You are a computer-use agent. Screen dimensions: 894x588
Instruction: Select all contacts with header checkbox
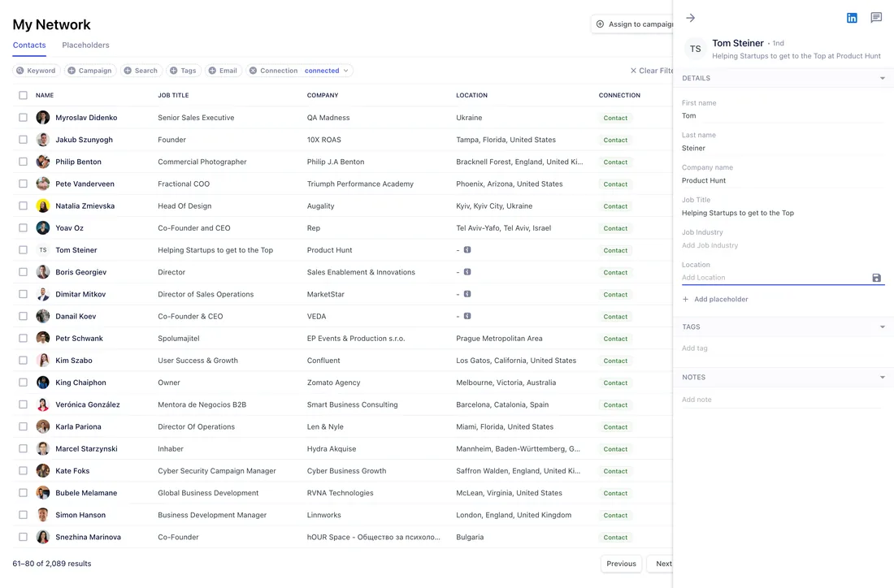point(23,95)
